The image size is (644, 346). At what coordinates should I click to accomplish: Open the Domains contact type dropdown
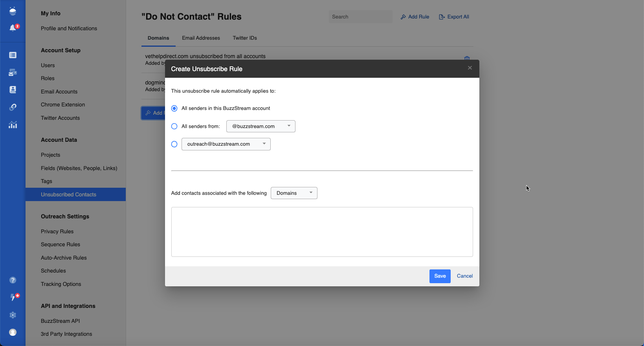pyautogui.click(x=294, y=193)
